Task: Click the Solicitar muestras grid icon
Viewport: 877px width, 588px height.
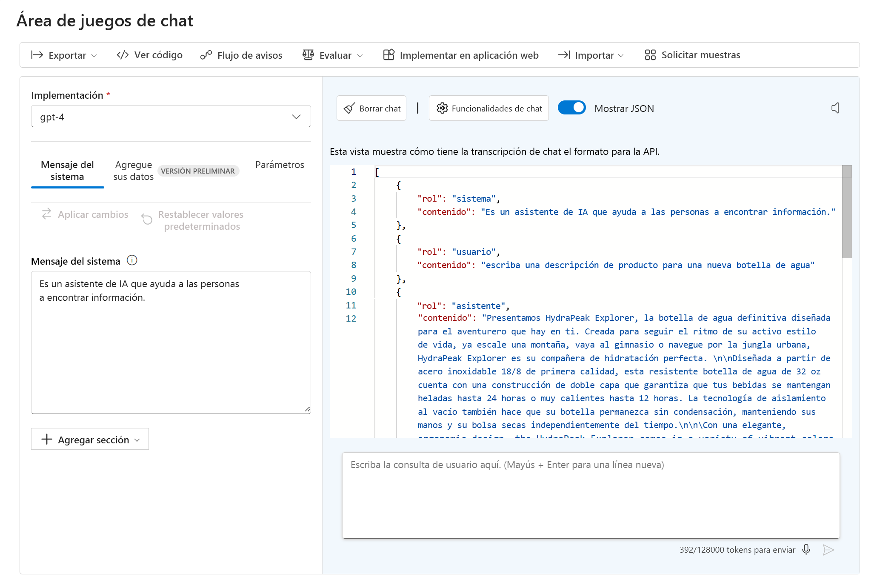Action: click(x=650, y=55)
